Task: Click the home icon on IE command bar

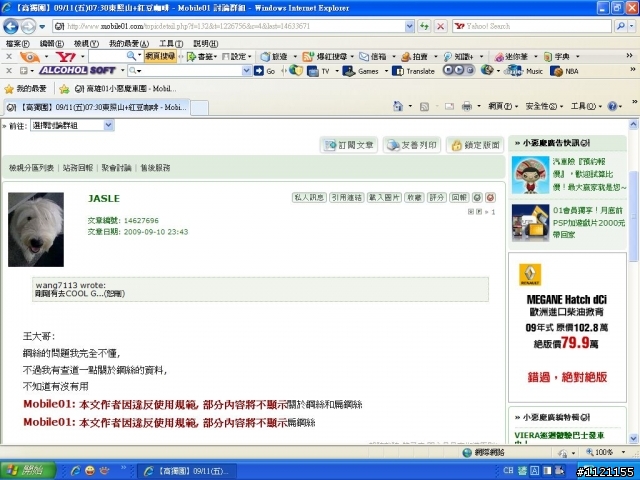Action: [x=398, y=107]
